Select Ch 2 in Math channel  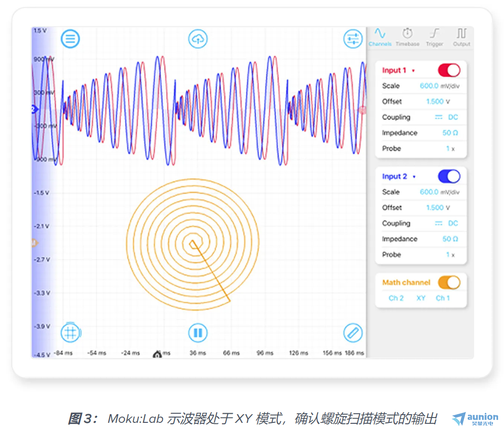pyautogui.click(x=396, y=298)
